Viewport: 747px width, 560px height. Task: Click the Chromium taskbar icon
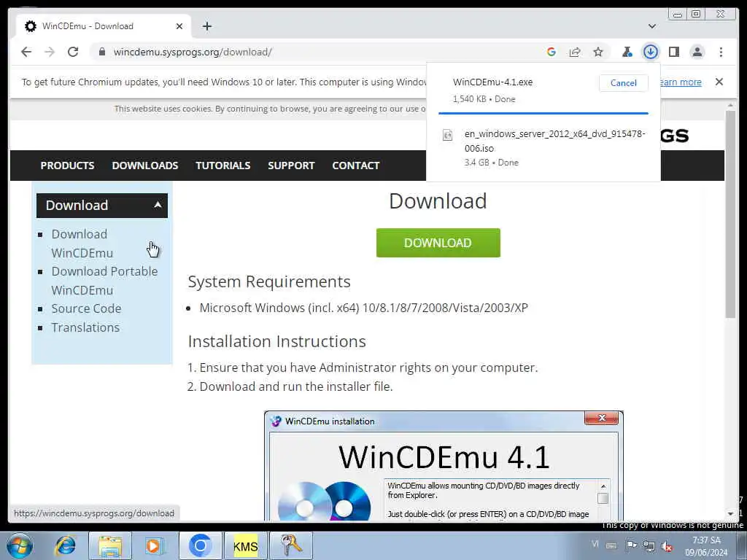200,545
